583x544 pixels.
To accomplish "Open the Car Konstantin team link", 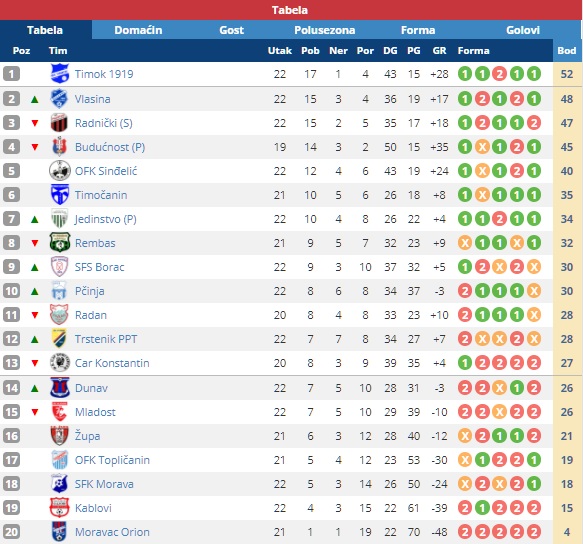I will [112, 363].
